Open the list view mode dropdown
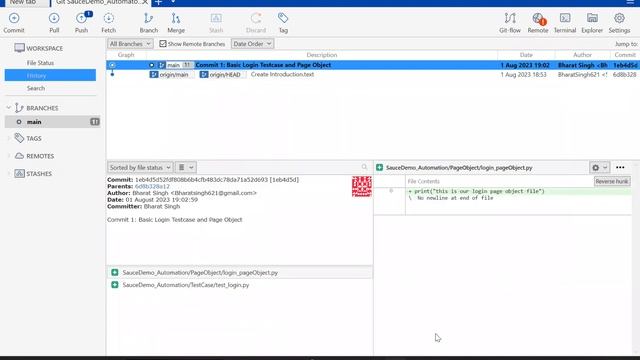Image resolution: width=640 pixels, height=360 pixels. [x=185, y=167]
